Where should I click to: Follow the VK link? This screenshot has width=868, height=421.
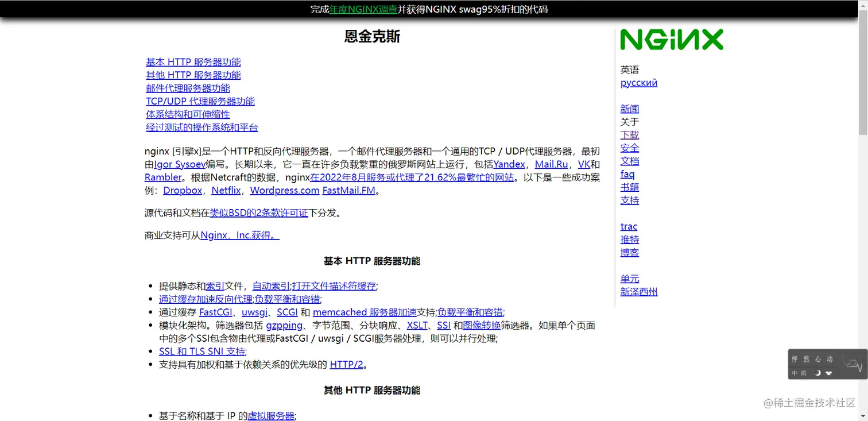[x=584, y=164]
